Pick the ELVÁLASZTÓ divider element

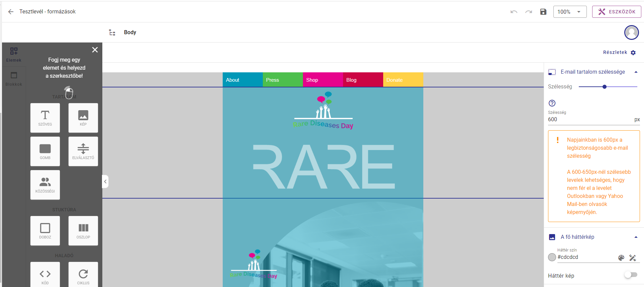click(x=83, y=151)
